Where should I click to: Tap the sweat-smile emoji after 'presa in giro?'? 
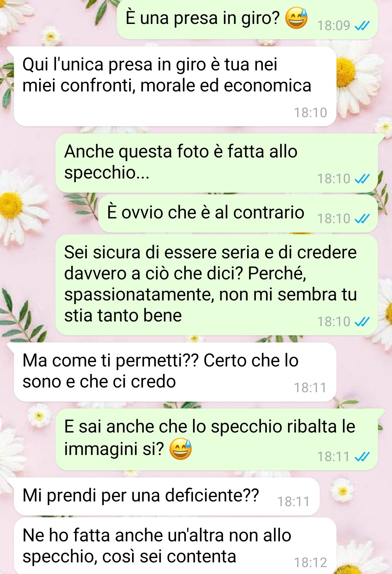296,18
